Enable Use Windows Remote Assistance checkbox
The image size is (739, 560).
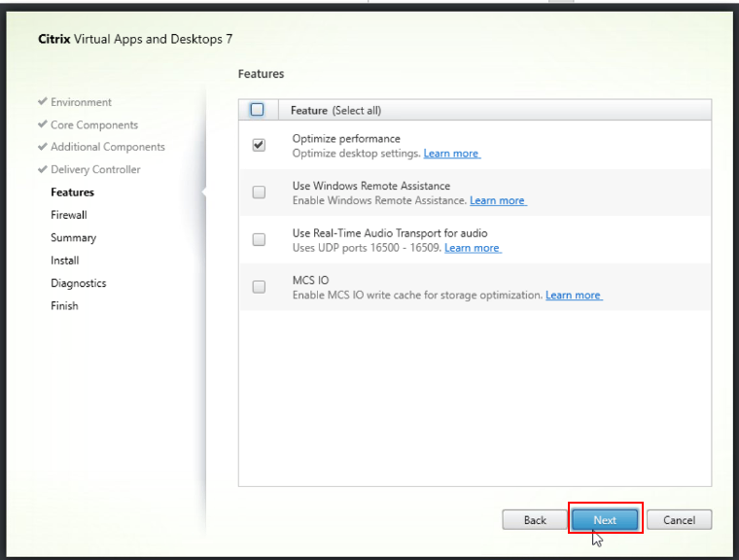pyautogui.click(x=259, y=192)
